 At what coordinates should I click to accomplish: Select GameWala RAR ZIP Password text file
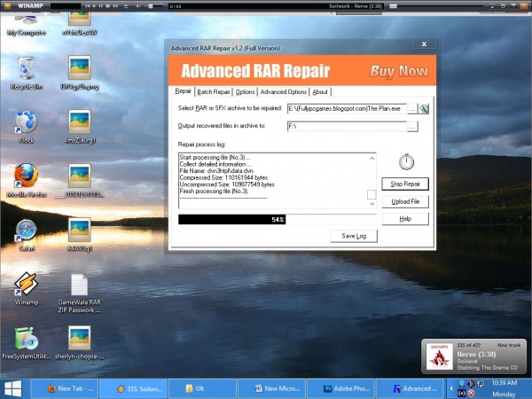point(80,293)
